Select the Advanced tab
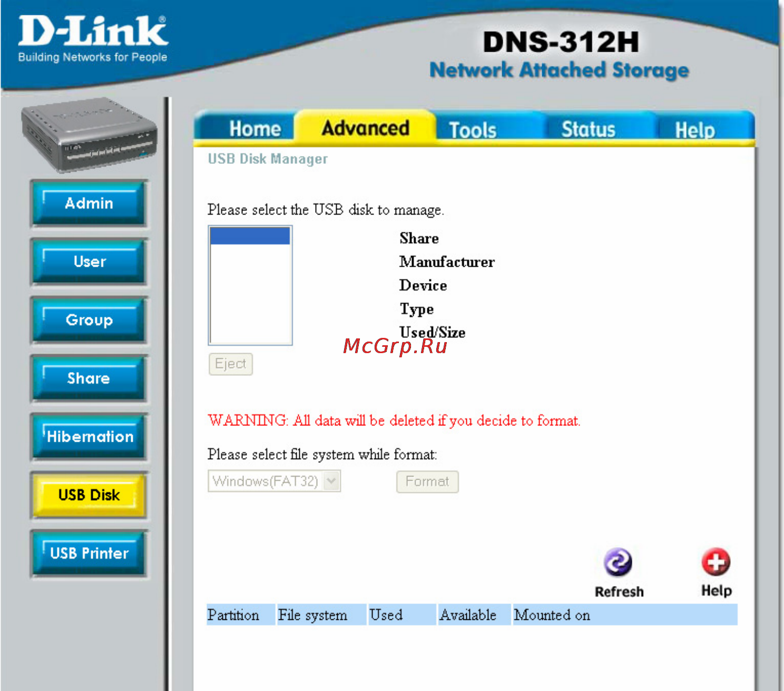The height and width of the screenshot is (691, 784). point(366,128)
